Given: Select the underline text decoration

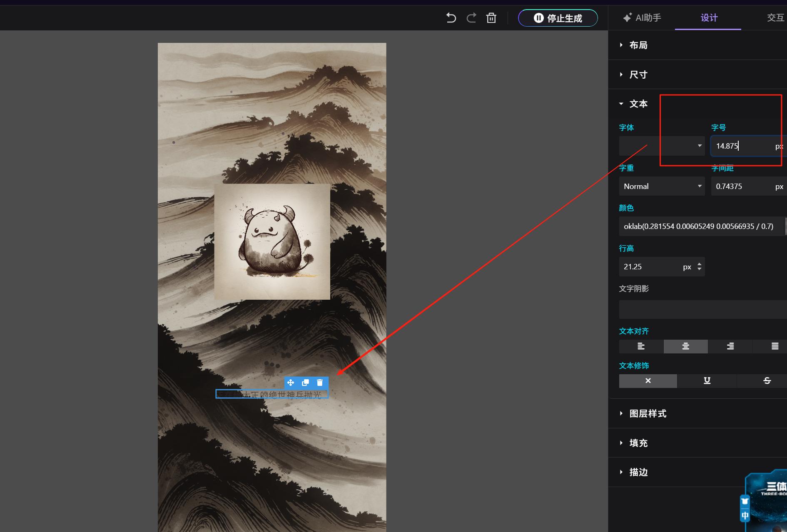Looking at the screenshot, I should click(707, 380).
